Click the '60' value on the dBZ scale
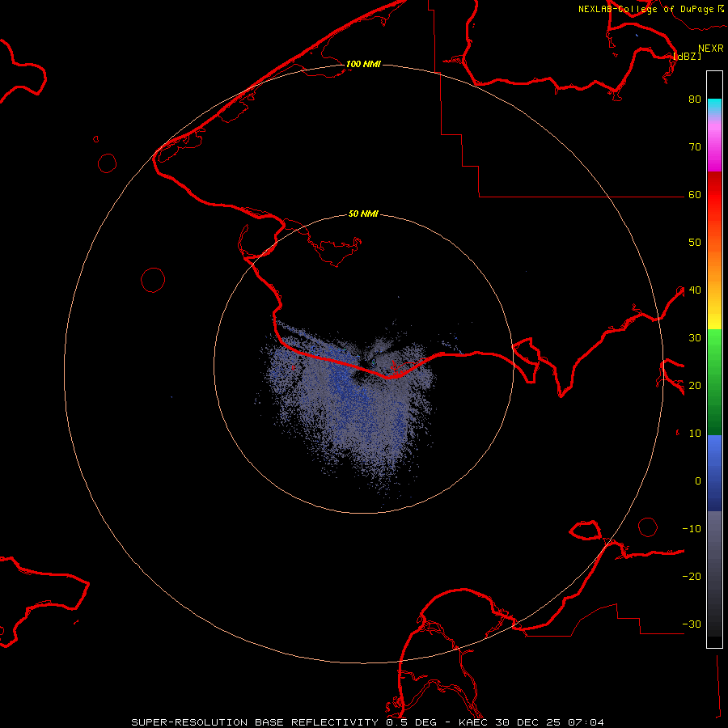Image resolution: width=728 pixels, height=728 pixels. click(x=695, y=195)
